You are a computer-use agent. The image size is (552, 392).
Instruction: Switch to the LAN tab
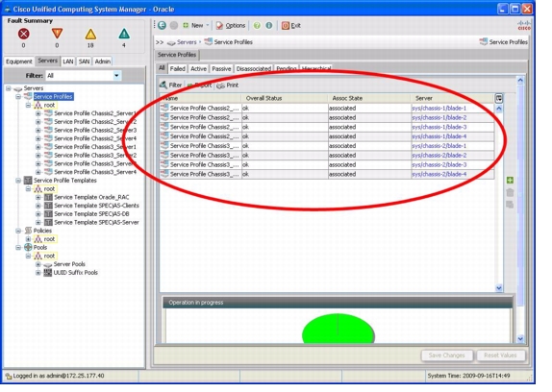point(68,61)
